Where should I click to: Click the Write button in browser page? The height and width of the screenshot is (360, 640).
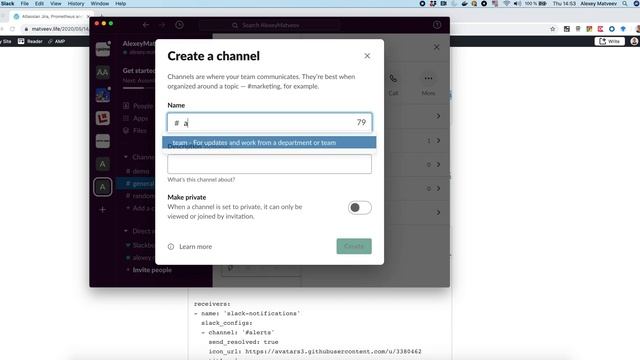[x=609, y=41]
